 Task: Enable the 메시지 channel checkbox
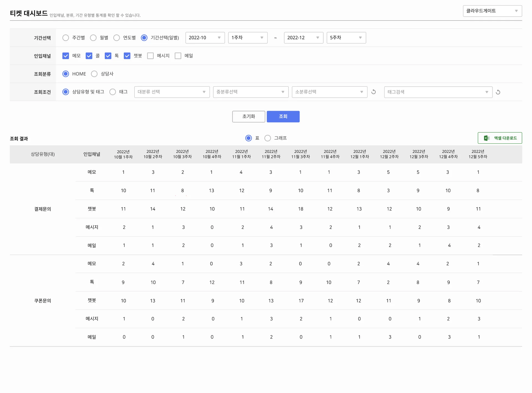pos(150,56)
